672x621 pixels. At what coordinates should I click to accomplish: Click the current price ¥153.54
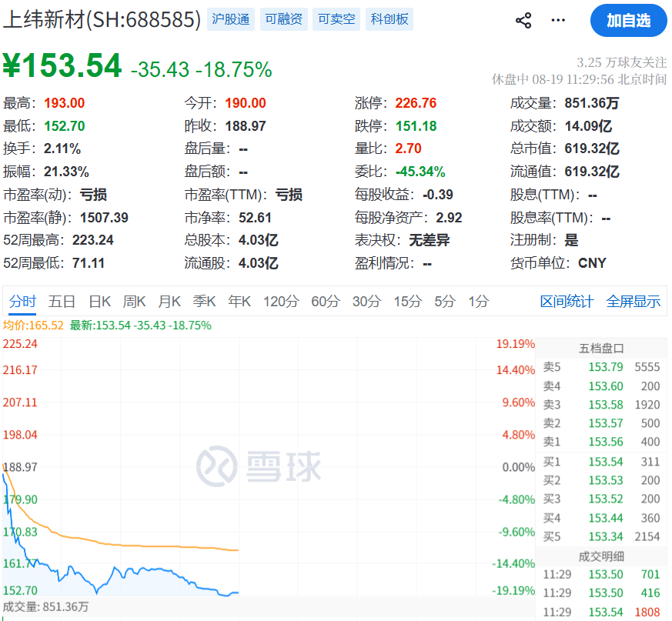click(x=62, y=65)
